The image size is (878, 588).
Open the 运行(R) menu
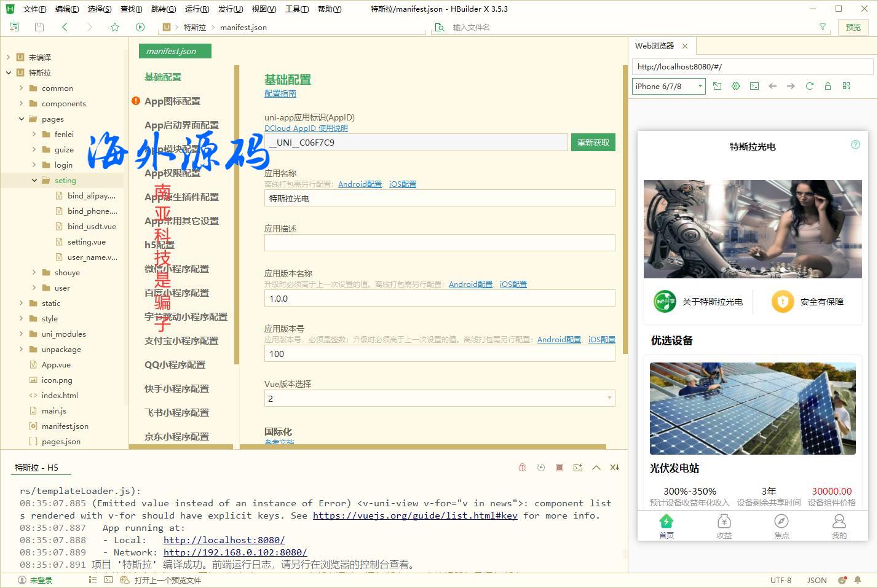(196, 9)
